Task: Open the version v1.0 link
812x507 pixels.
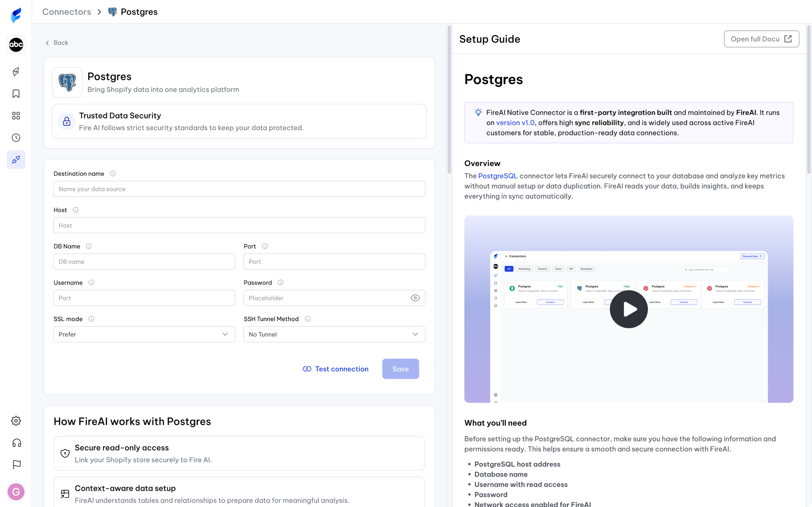Action: point(515,123)
